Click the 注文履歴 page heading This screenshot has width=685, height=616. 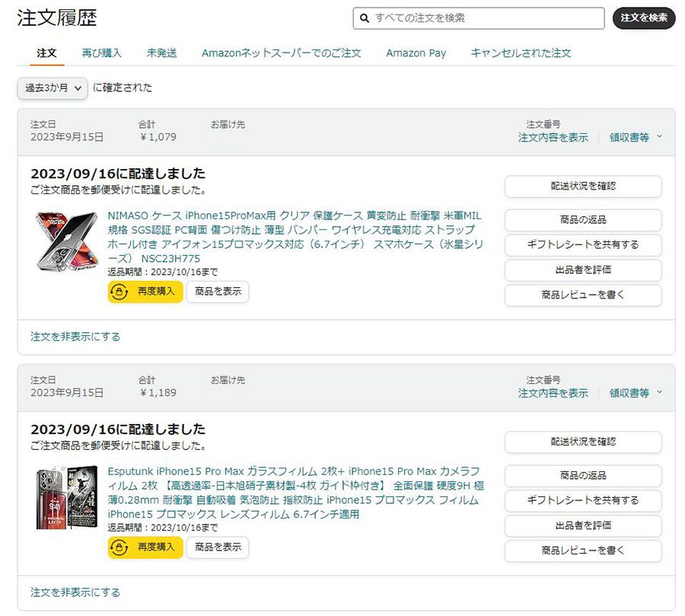(57, 18)
